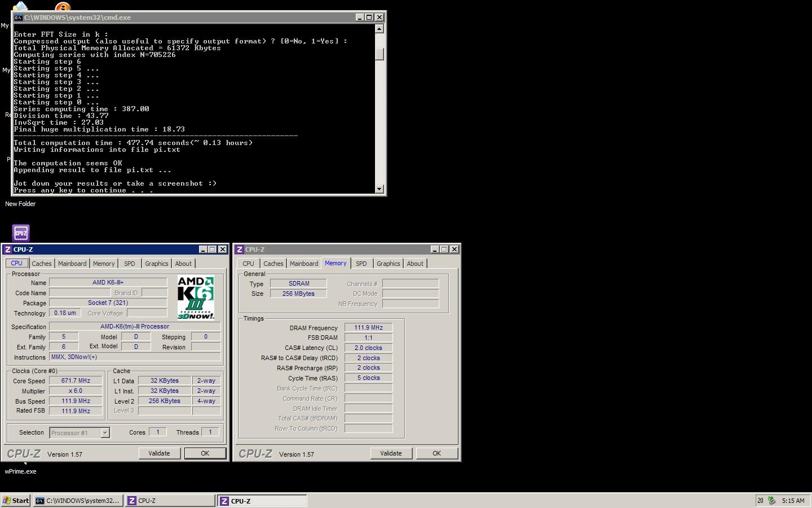Open the New Folder desktop item
This screenshot has height=508, width=812.
pyautogui.click(x=20, y=204)
